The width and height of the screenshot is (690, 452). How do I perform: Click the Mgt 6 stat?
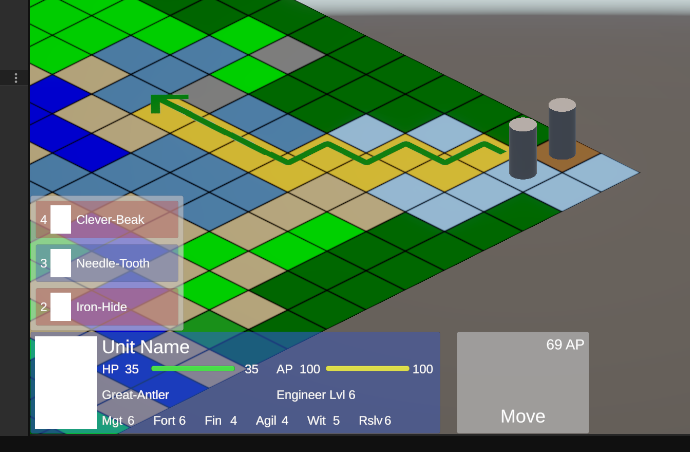point(118,421)
